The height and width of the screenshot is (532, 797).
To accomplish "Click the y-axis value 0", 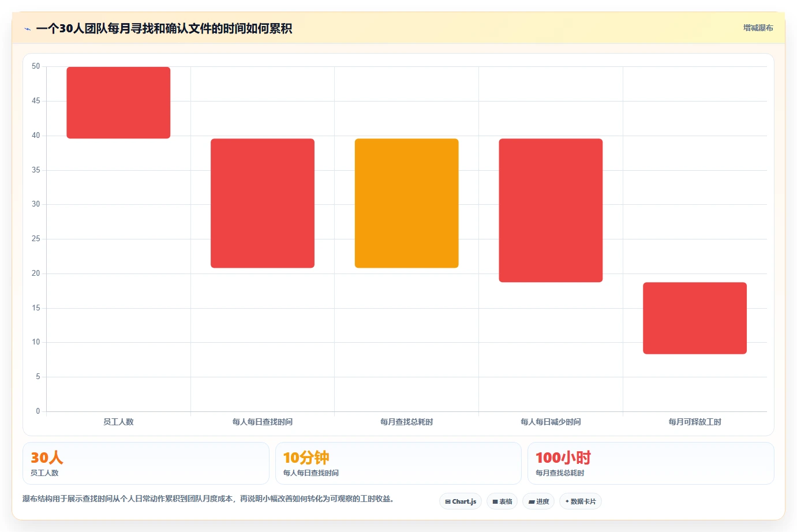I will (38, 411).
